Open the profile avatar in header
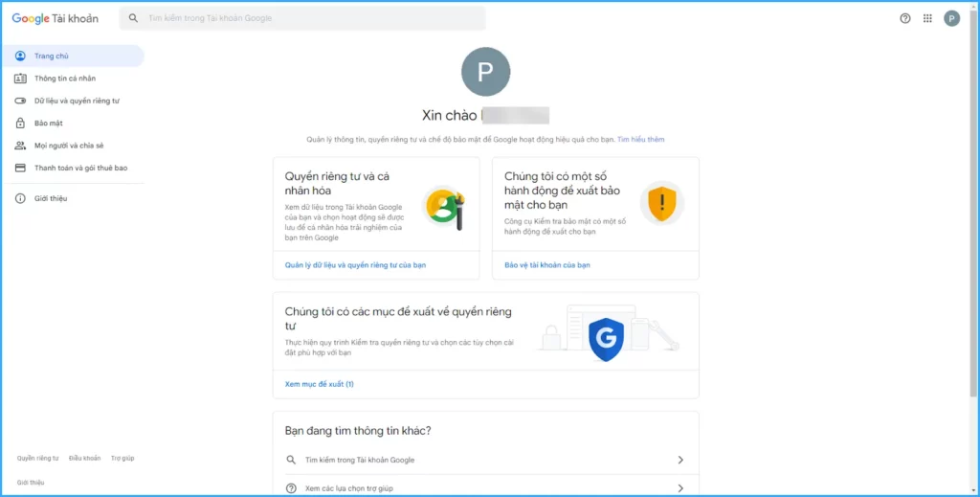Viewport: 980px width, 497px height. (x=952, y=18)
